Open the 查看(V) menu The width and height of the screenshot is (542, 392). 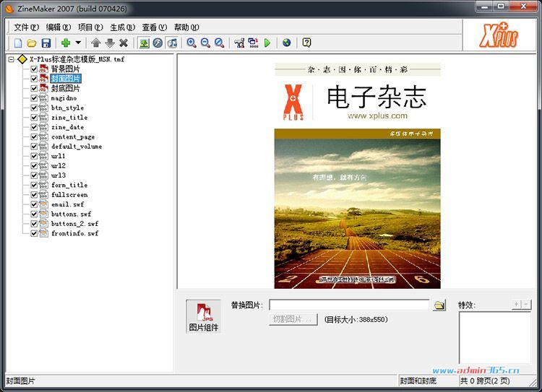155,27
